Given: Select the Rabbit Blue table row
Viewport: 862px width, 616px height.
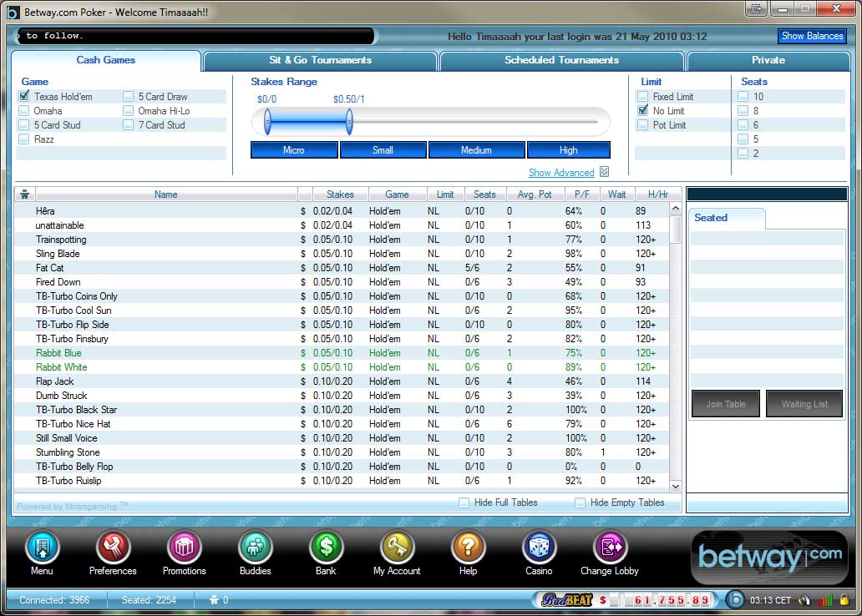Looking at the screenshot, I should (342, 353).
